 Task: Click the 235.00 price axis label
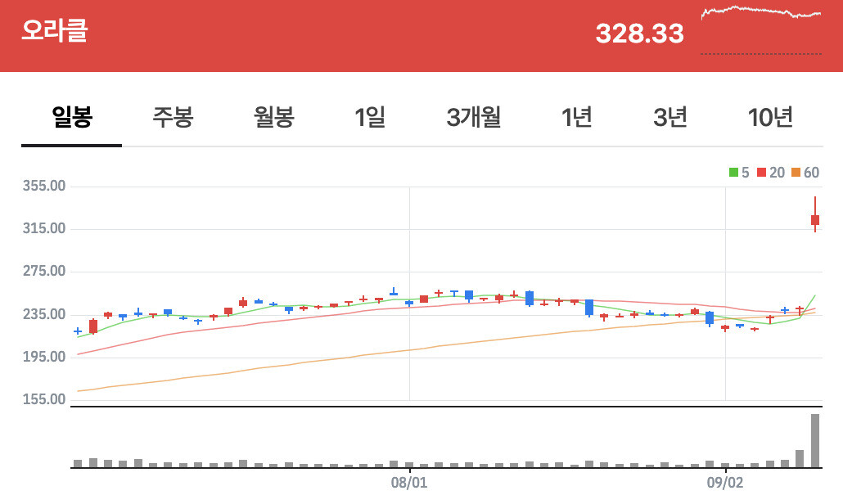pos(44,314)
